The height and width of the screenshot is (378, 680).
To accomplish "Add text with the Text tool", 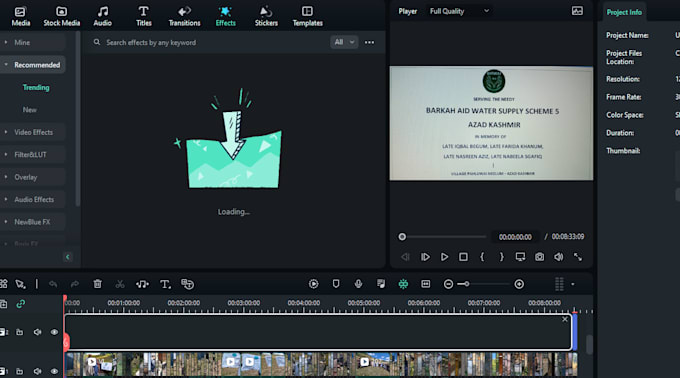I will pos(165,284).
